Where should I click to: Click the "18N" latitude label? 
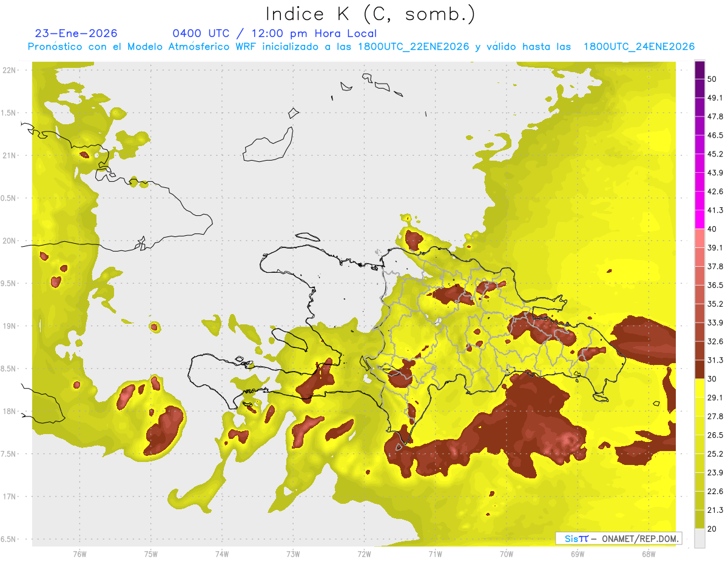coord(10,411)
